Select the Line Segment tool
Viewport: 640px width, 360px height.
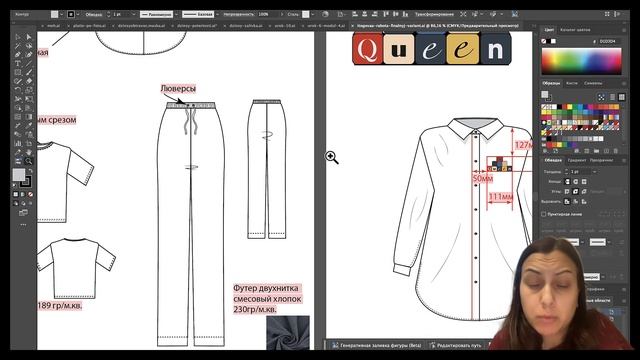(x=29, y=64)
